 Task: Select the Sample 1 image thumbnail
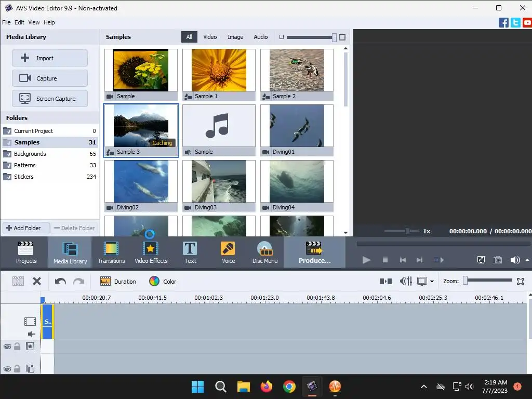219,75
